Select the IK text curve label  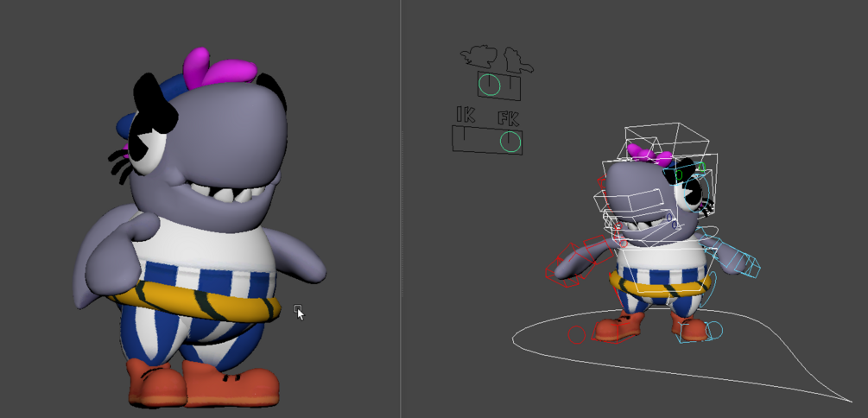tap(466, 114)
